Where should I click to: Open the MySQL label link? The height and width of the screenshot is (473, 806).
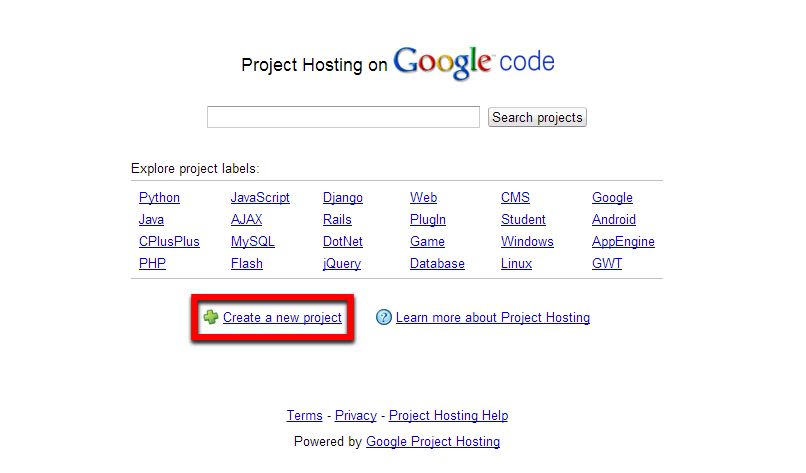tap(252, 242)
